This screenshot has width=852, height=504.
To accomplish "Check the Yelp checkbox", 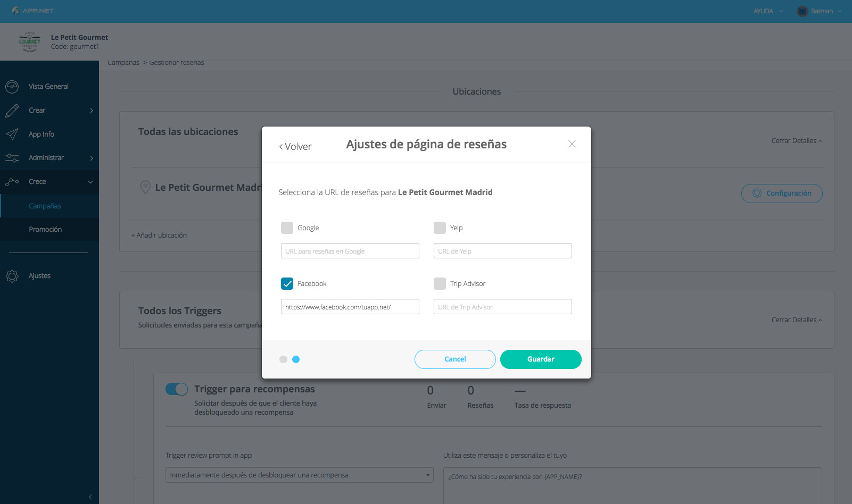I will click(440, 228).
